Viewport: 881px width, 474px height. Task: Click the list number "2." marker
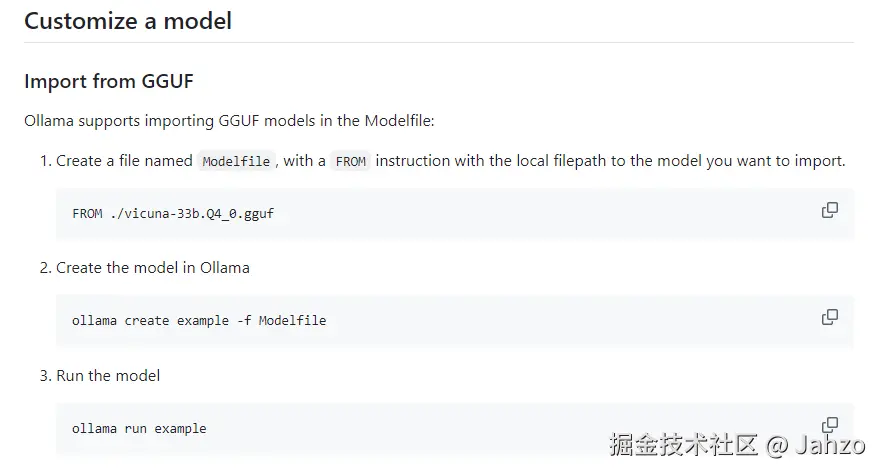tap(45, 268)
